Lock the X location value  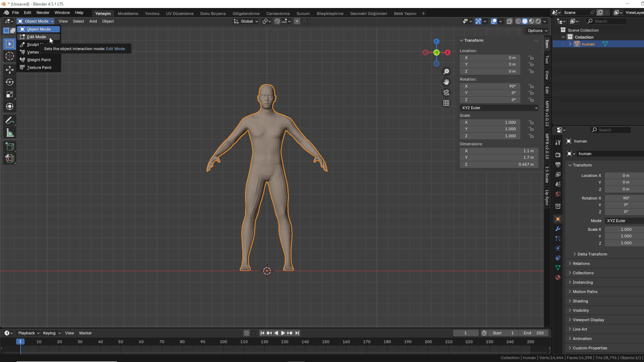(531, 58)
